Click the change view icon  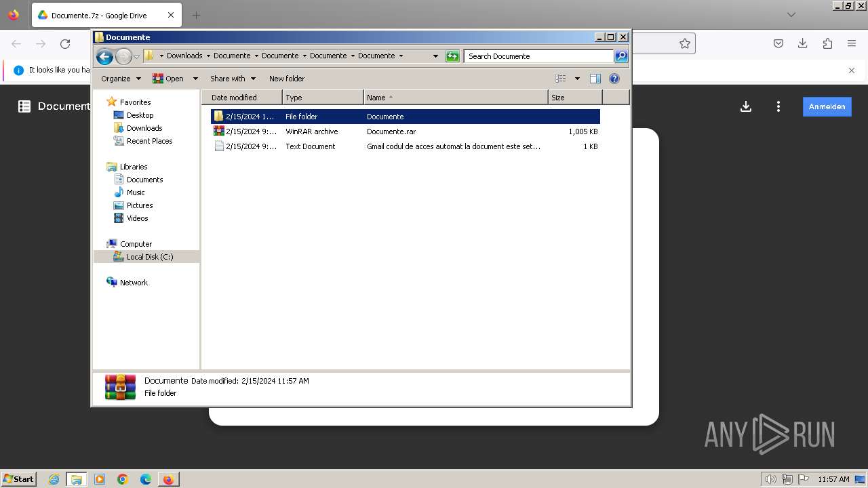coord(561,79)
